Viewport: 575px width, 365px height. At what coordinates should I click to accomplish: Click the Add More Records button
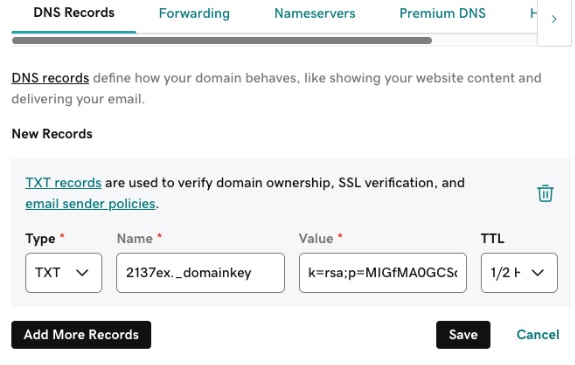click(x=81, y=335)
